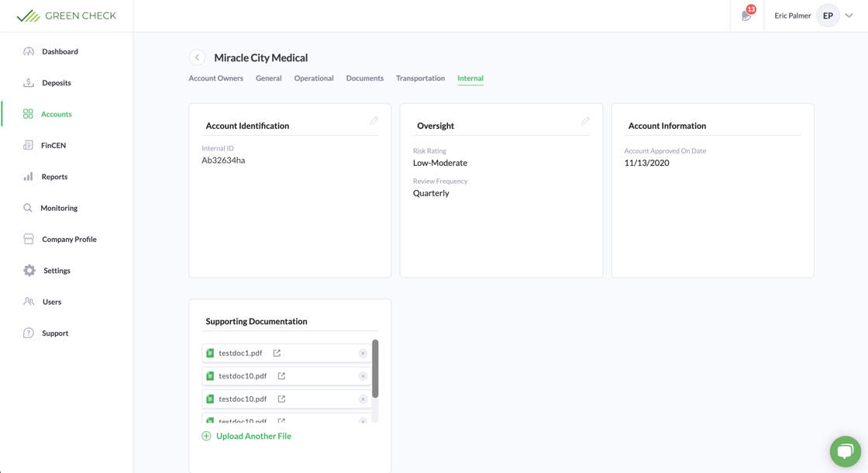
Task: Open Support label in sidebar
Action: point(55,333)
